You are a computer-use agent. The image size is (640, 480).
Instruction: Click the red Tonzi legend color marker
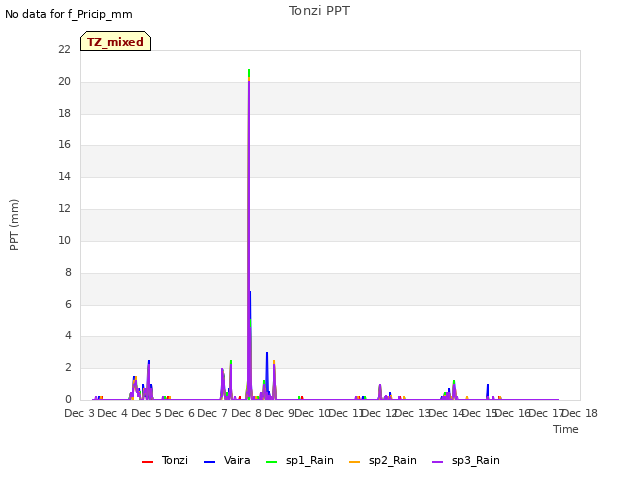tap(147, 462)
